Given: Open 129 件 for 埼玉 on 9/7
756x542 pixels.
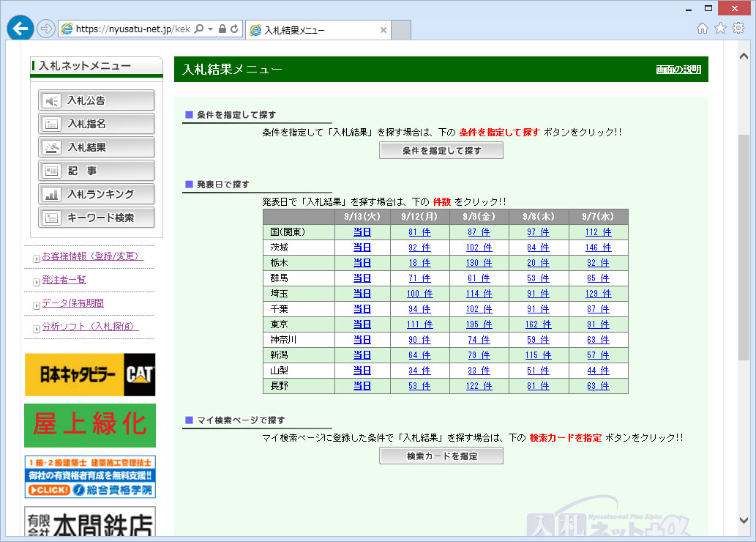Looking at the screenshot, I should (x=599, y=294).
